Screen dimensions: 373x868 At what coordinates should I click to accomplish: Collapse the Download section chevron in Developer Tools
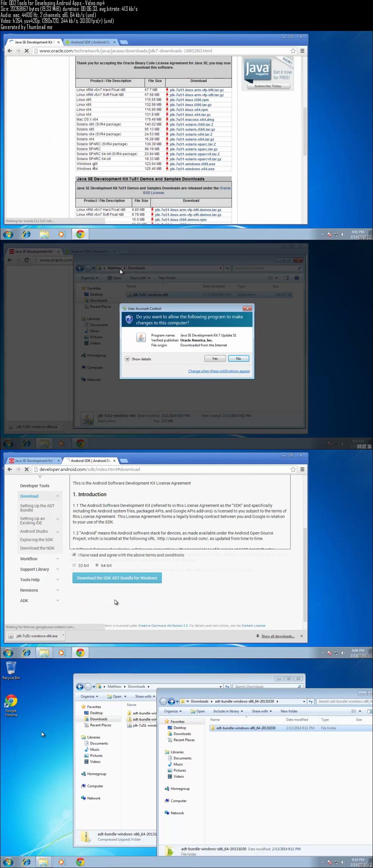point(58,496)
